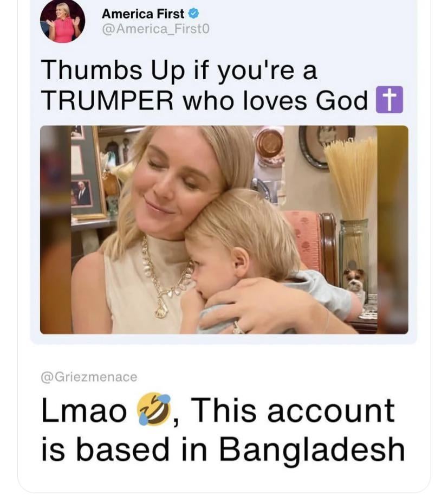Click the small dog in the photo
Screen dimensions: 448x495
pos(354,280)
